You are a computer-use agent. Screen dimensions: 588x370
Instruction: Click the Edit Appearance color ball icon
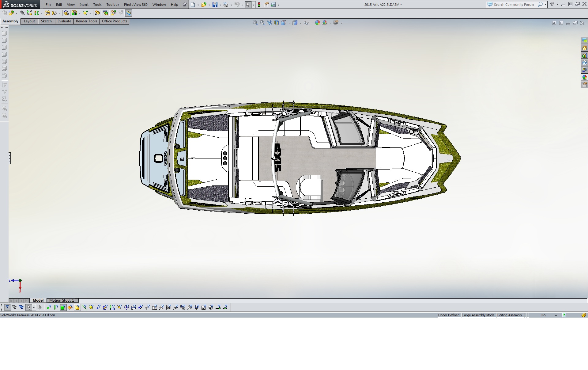click(318, 23)
